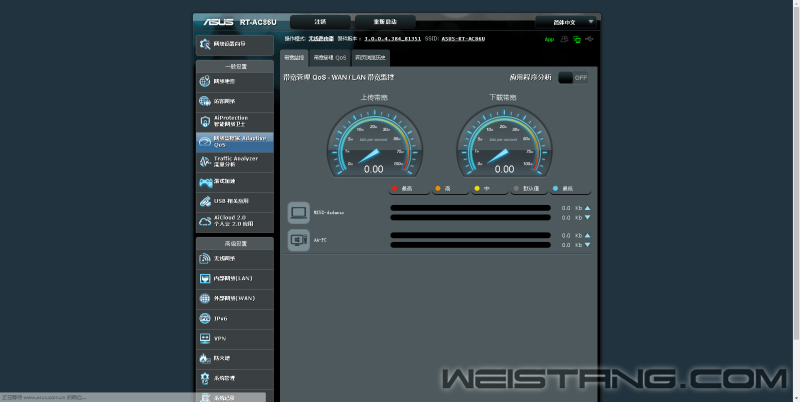Image resolution: width=800 pixels, height=402 pixels.
Task: Click the ASUS RT-AC86U logo
Action: click(x=240, y=22)
